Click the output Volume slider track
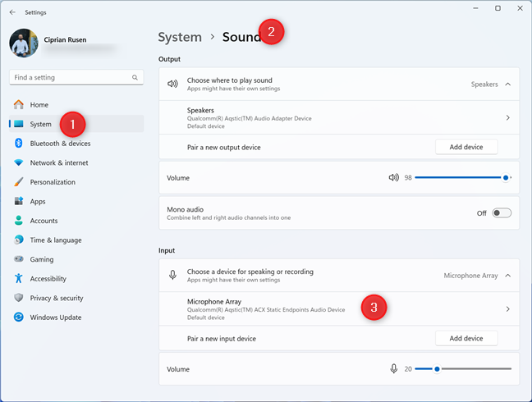Image resolution: width=532 pixels, height=402 pixels. click(460, 177)
